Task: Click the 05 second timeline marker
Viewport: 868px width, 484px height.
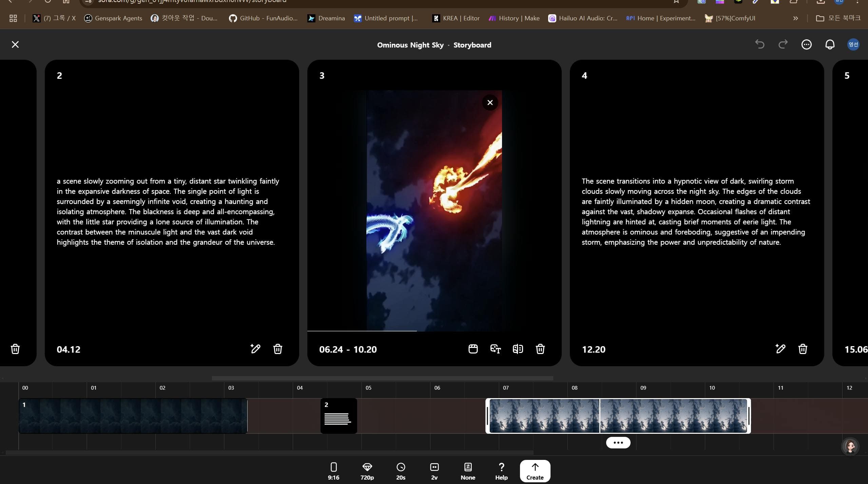Action: (x=368, y=388)
